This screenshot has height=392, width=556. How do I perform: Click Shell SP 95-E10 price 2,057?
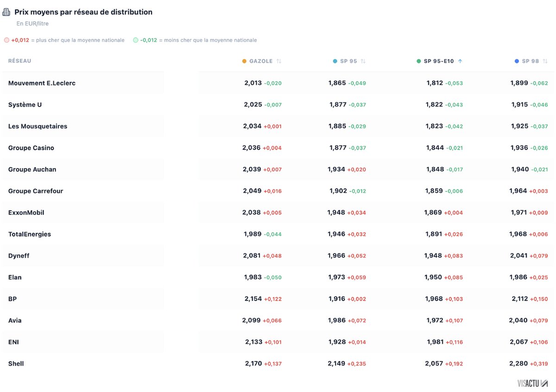point(434,364)
